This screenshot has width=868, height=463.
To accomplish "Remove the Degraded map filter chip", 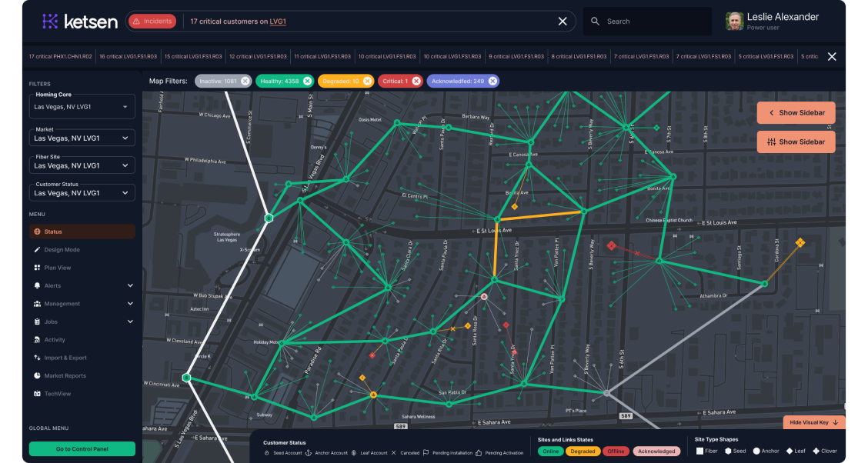I will [x=367, y=81].
